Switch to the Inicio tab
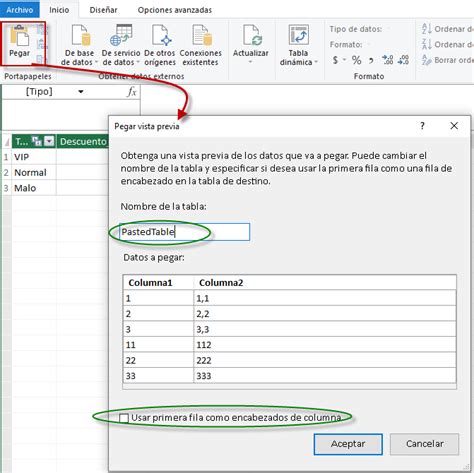Image resolution: width=474 pixels, height=473 pixels. [59, 10]
